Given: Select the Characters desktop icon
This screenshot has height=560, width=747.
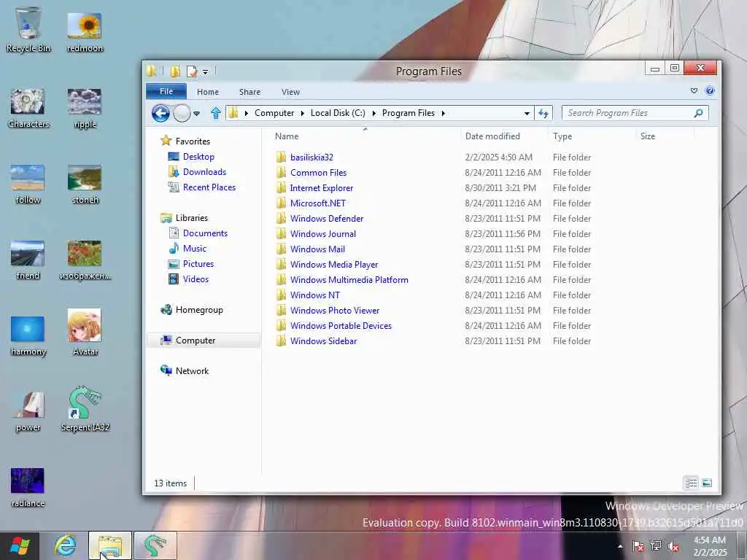Looking at the screenshot, I should click(x=28, y=108).
